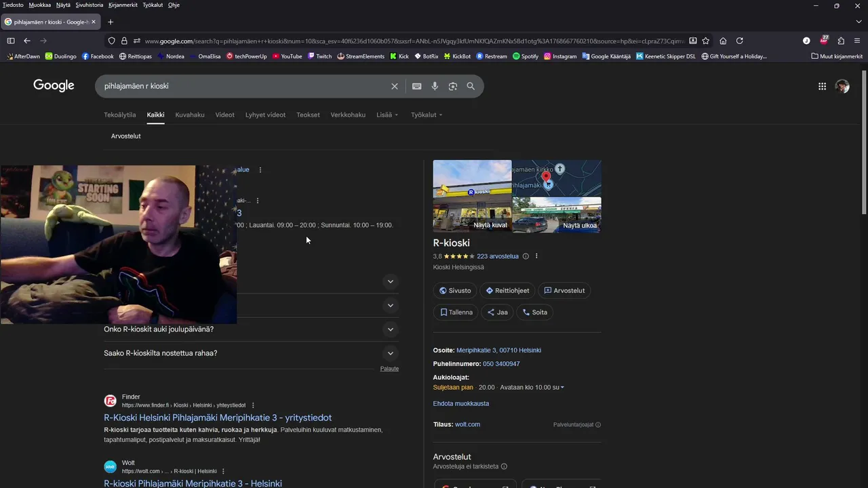
Task: Open options for the Wolt search result
Action: pyautogui.click(x=223, y=471)
